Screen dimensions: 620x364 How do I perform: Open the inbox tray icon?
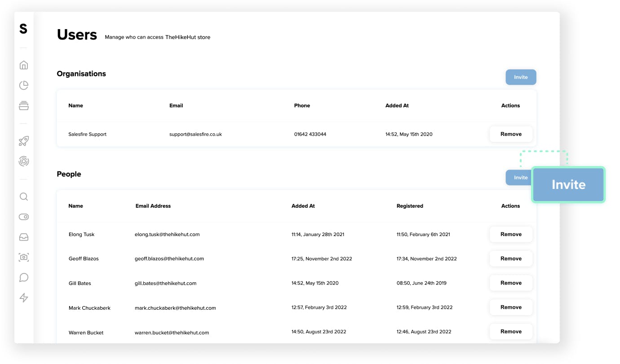click(23, 237)
